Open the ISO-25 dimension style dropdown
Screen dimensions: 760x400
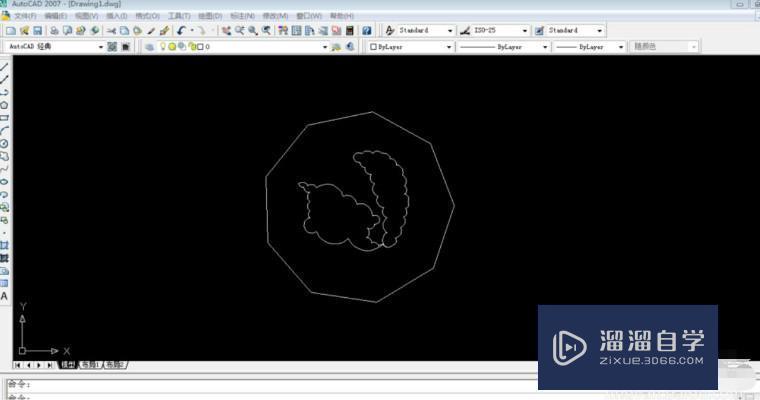pos(524,31)
